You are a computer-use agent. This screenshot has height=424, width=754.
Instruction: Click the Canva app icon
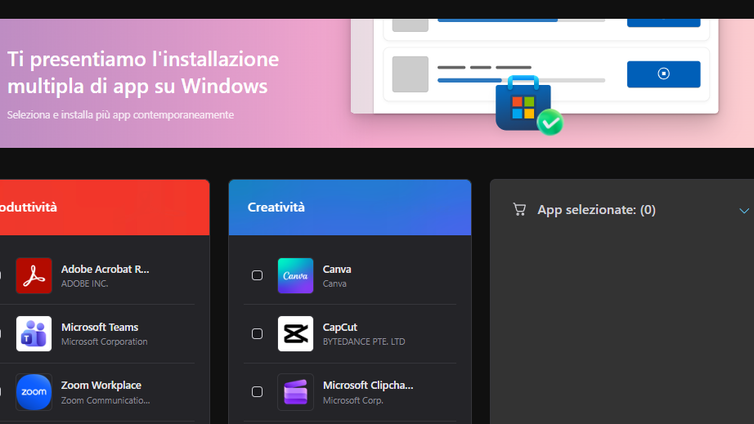295,275
